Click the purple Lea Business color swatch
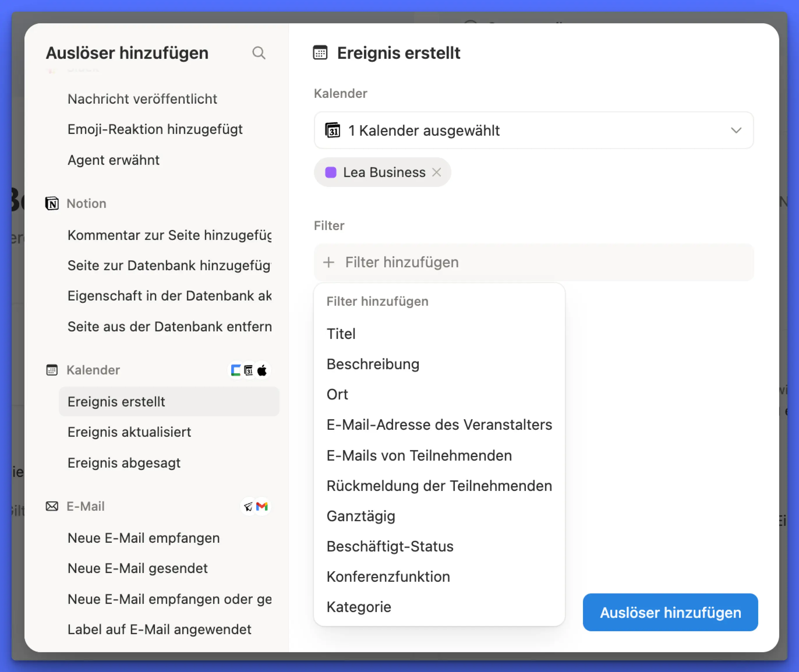 tap(331, 172)
